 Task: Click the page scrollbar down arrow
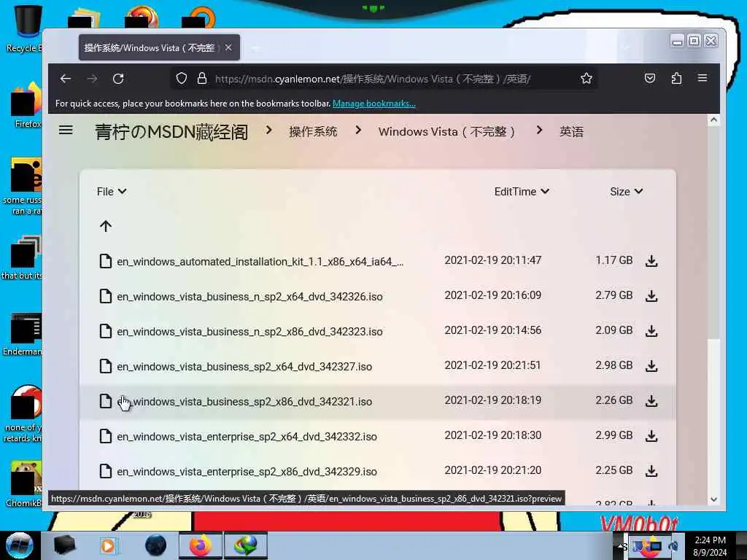[x=713, y=499]
